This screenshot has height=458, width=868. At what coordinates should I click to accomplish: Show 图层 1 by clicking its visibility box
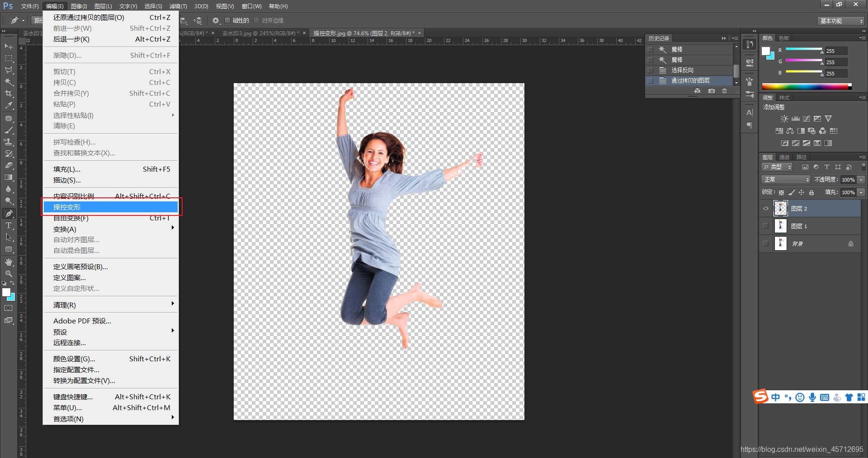766,226
